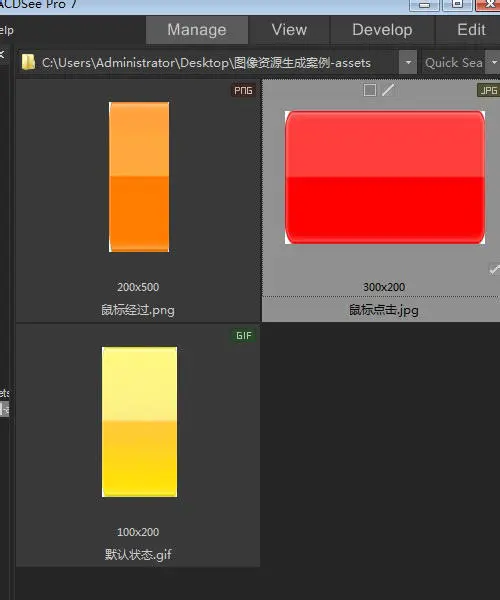Click the Quick Search field

[454, 62]
